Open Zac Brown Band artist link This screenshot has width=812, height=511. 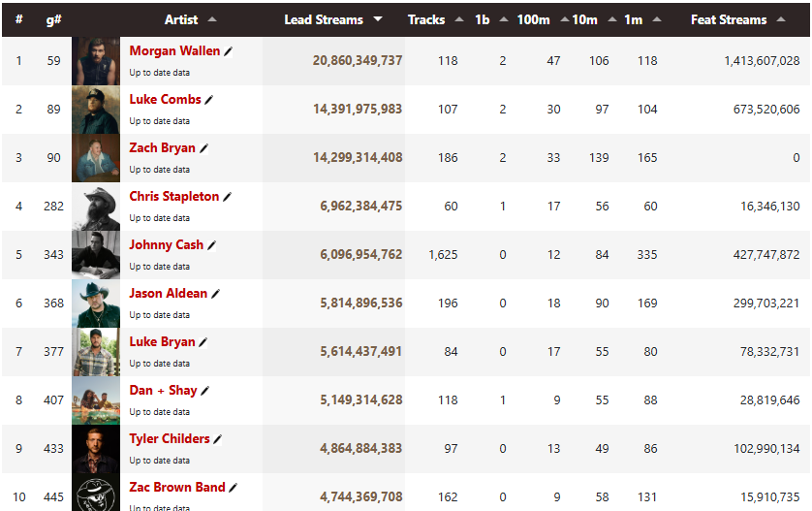177,487
